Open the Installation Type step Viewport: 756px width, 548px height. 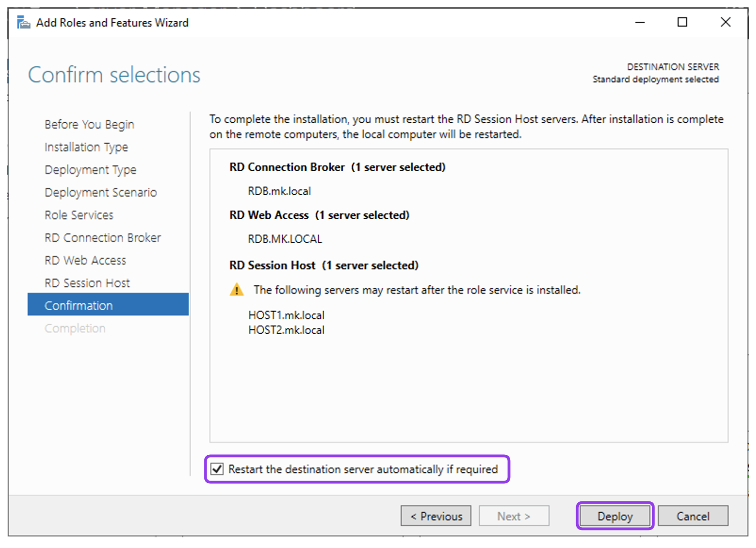86,147
